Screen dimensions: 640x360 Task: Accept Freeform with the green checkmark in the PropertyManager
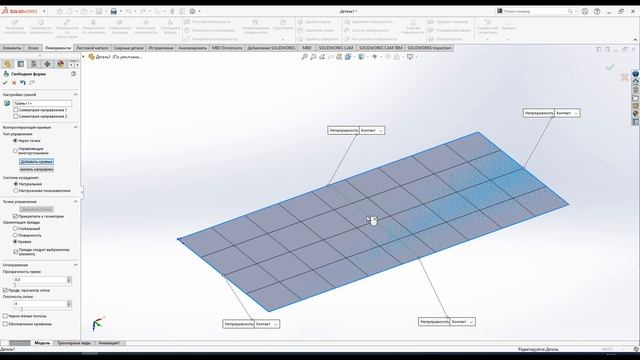pos(5,83)
